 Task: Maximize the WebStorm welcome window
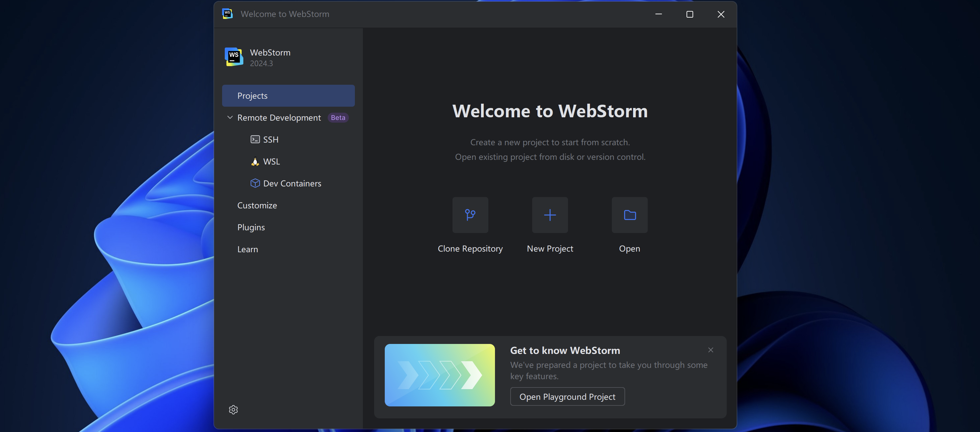click(690, 14)
